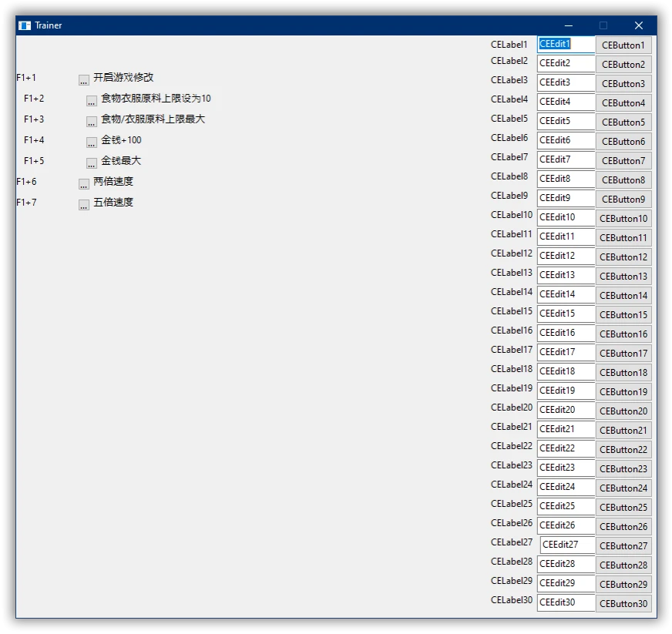Screen dimensions: 672x634
Task: Click the Trainer window title icon
Action: (x=25, y=25)
